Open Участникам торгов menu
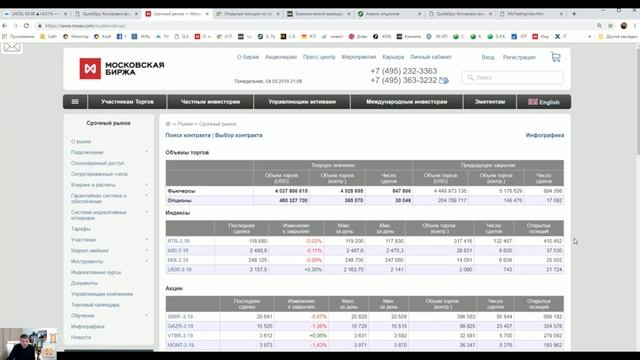 pos(127,102)
